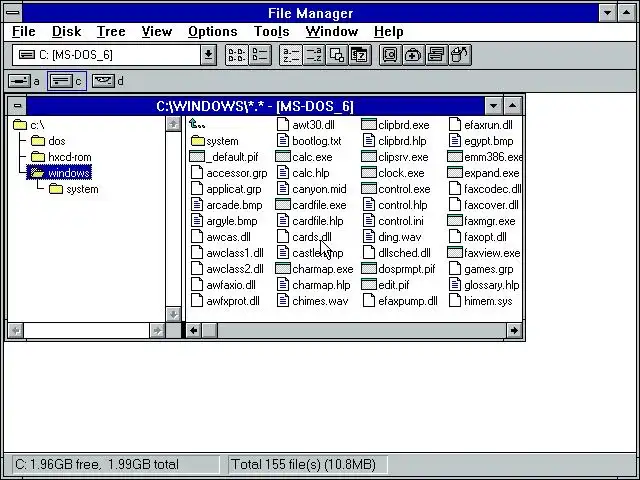Click the Sort by Size toolbar button
Image resolution: width=640 pixels, height=480 pixels.
tap(337, 55)
